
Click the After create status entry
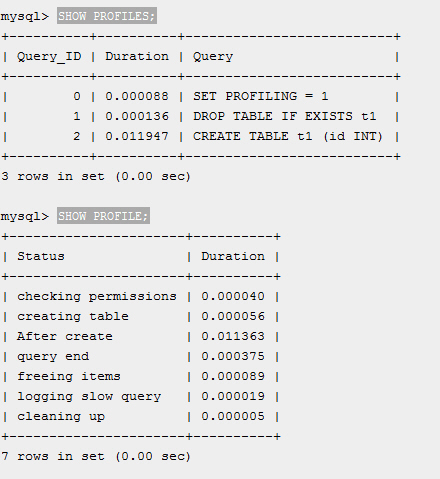(65, 336)
